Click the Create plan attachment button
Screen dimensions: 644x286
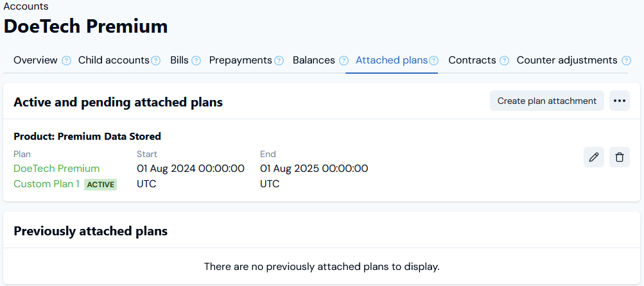pos(546,101)
